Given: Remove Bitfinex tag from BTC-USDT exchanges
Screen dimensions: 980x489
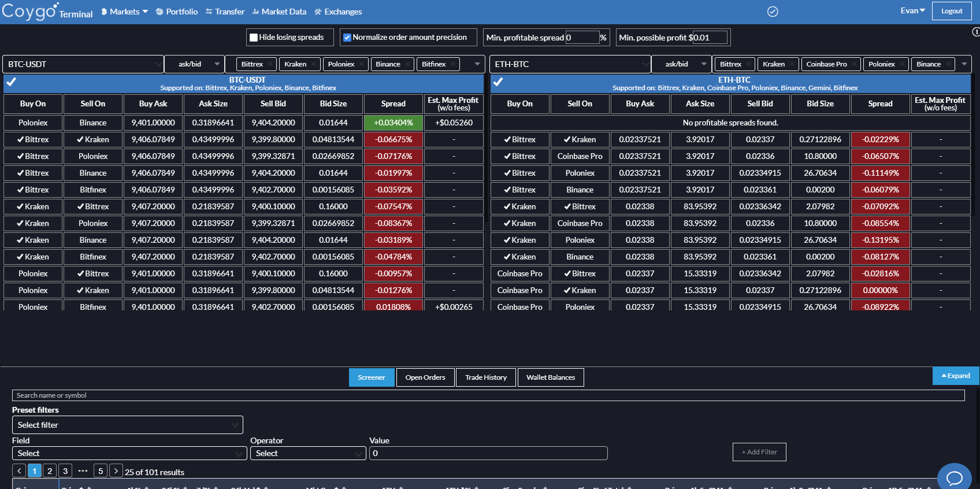Looking at the screenshot, I should point(453,64).
